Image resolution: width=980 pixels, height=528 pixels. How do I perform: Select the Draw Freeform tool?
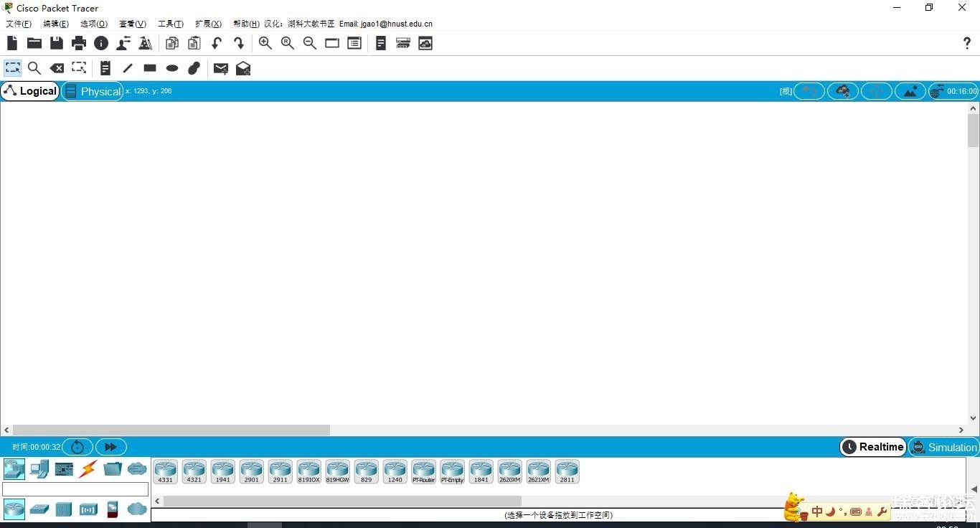[x=194, y=68]
